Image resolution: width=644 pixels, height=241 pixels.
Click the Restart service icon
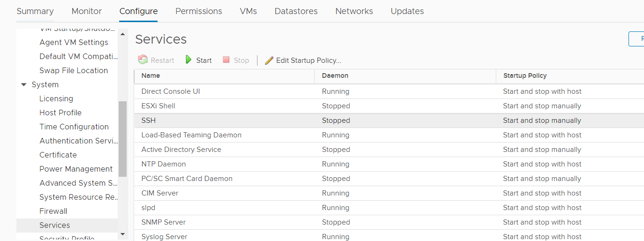(143, 60)
